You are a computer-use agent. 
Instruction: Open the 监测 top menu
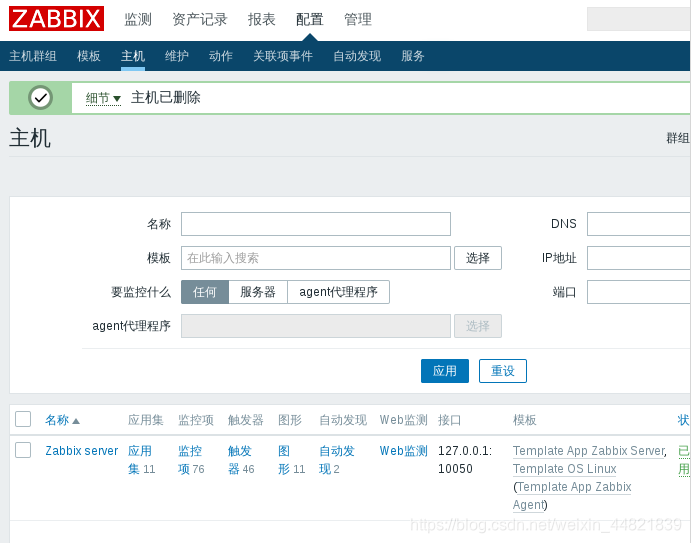coord(138,19)
